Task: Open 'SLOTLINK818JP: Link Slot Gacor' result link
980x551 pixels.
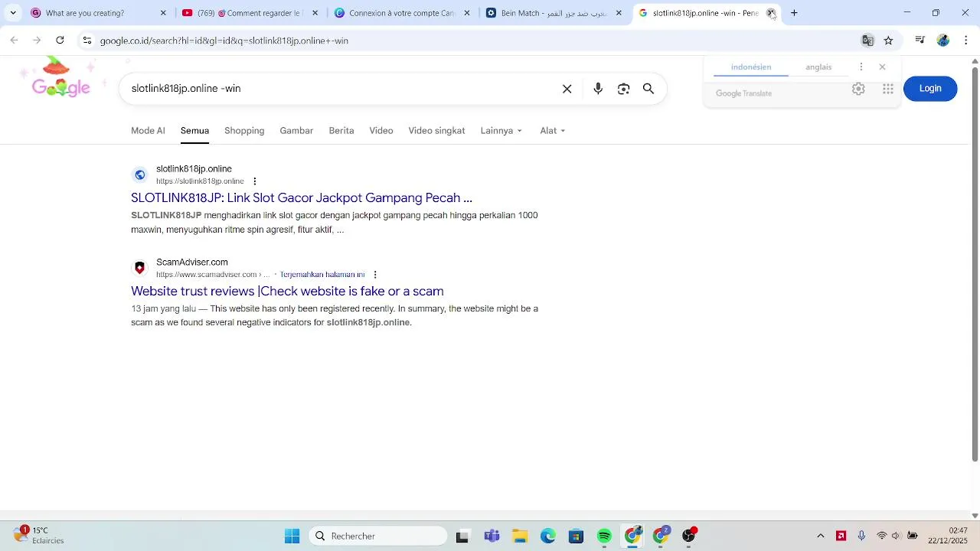Action: pyautogui.click(x=302, y=198)
